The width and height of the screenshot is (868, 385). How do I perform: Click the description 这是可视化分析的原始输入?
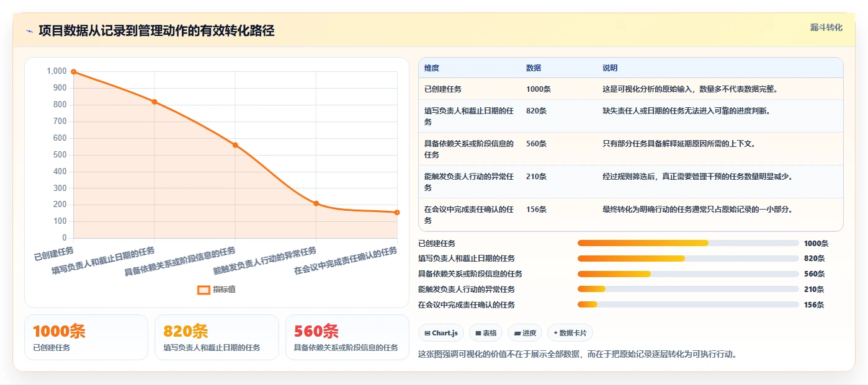point(690,89)
